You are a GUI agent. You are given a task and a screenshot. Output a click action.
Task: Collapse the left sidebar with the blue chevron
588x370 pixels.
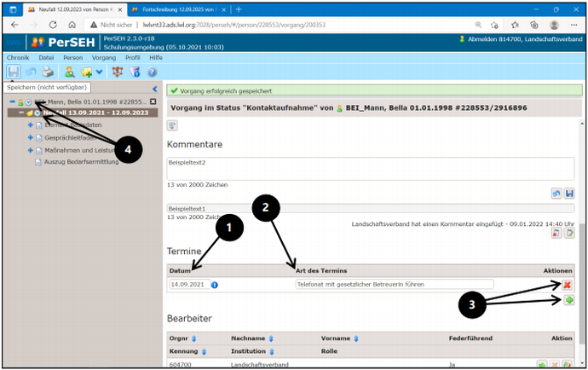coord(155,89)
